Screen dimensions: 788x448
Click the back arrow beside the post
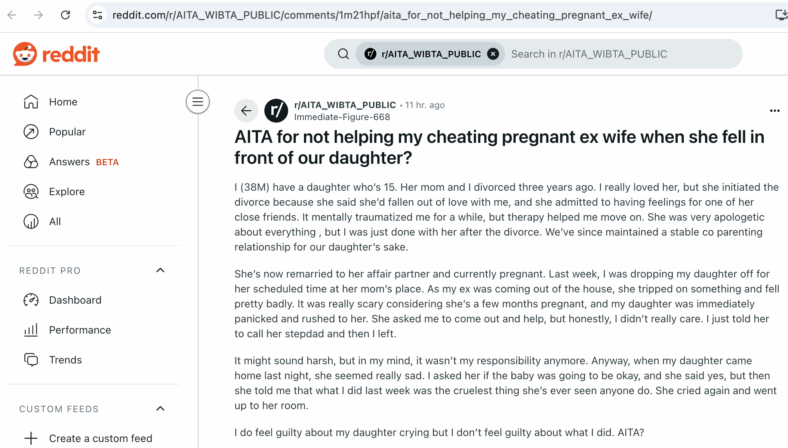[246, 111]
